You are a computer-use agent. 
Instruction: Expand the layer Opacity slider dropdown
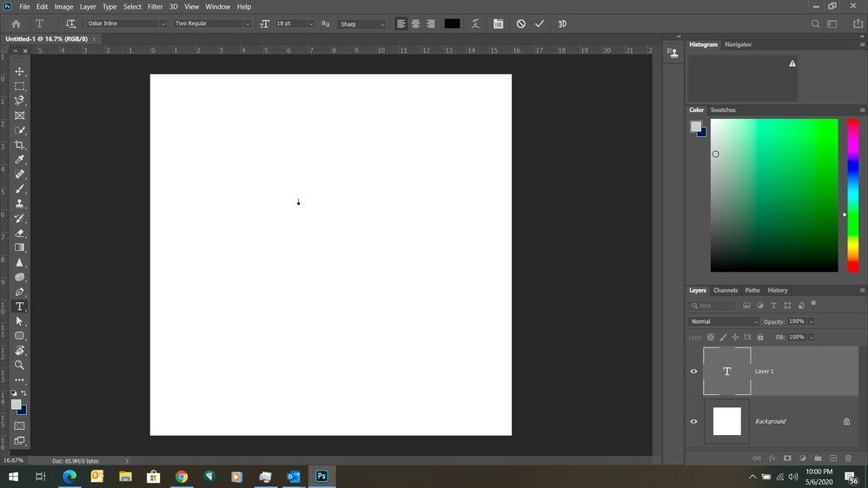pos(812,321)
